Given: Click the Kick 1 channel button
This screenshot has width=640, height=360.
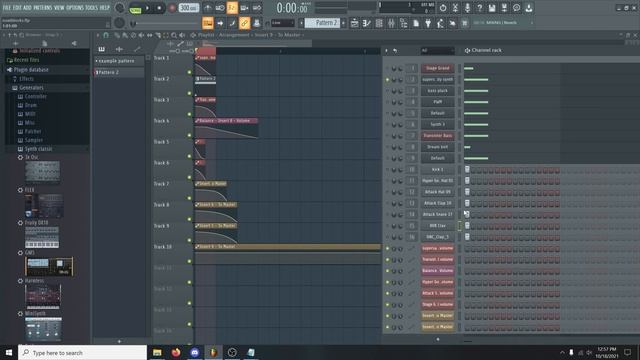Looking at the screenshot, I should pyautogui.click(x=438, y=169).
